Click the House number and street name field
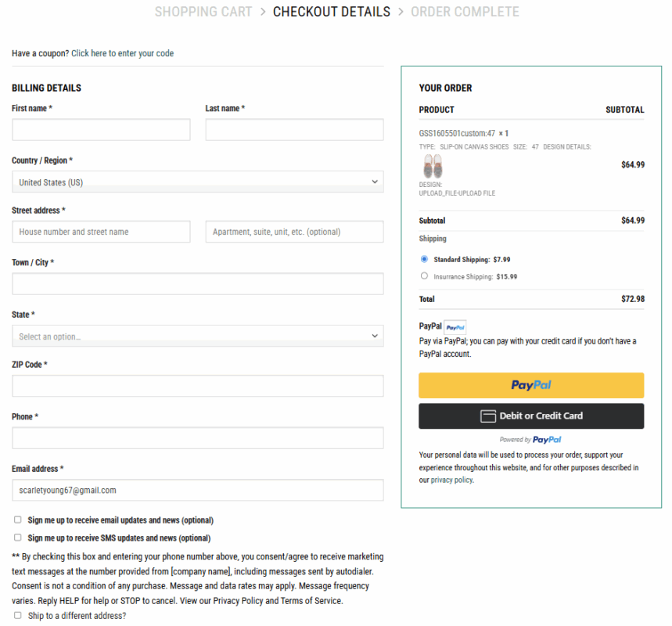 (x=101, y=232)
